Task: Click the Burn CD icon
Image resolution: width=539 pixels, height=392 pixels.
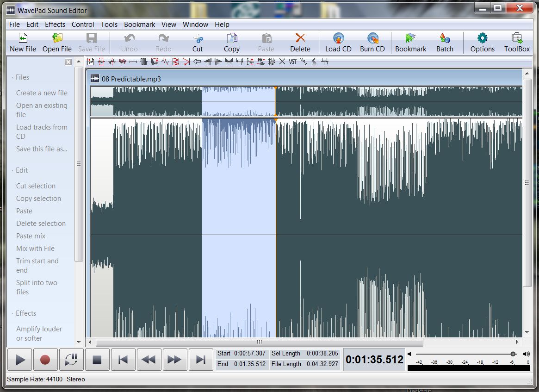Action: tap(372, 38)
